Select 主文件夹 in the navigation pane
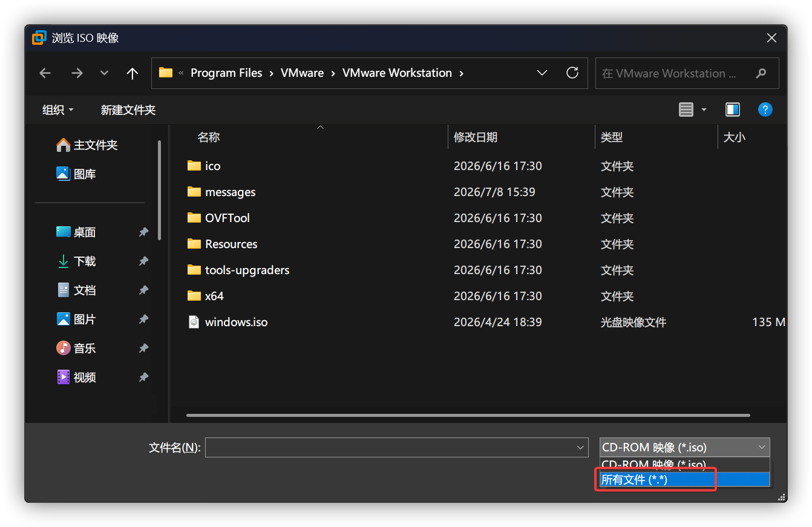812x527 pixels. [x=87, y=145]
